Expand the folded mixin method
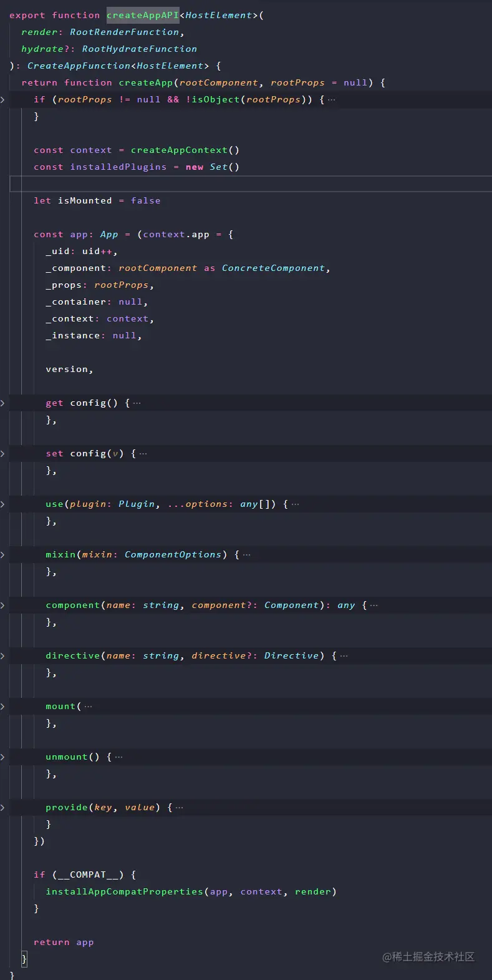 point(3,555)
